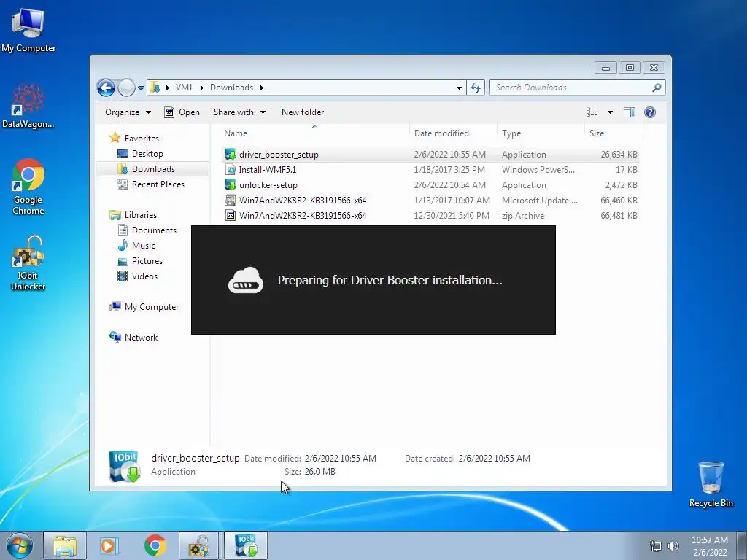The image size is (747, 560).
Task: Open Windows Media Player taskbar icon
Action: pos(109,545)
